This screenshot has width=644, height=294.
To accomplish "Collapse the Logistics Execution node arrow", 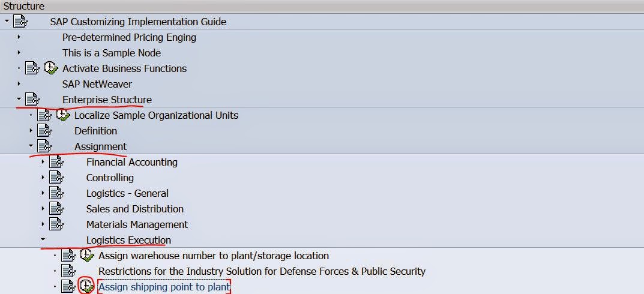I will [43, 240].
